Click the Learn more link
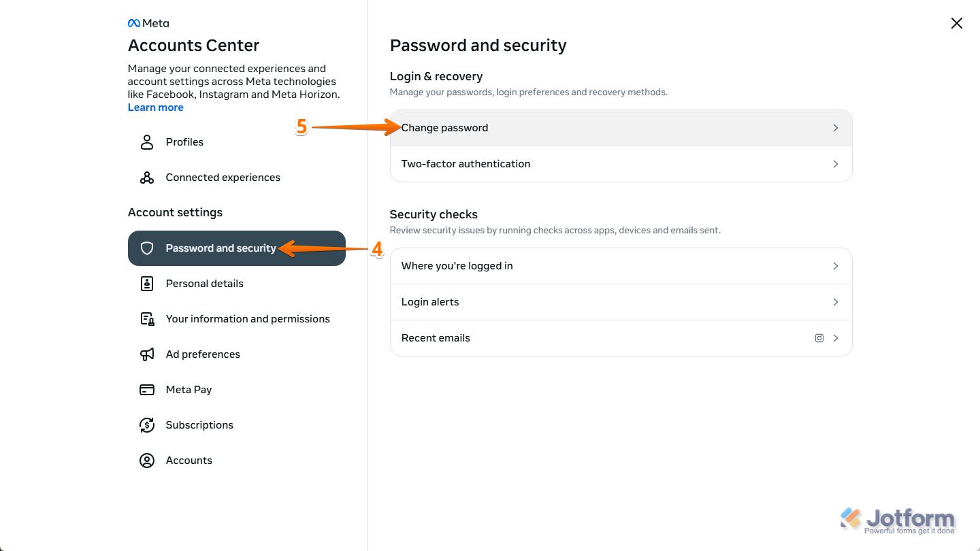The image size is (980, 551). tap(155, 107)
